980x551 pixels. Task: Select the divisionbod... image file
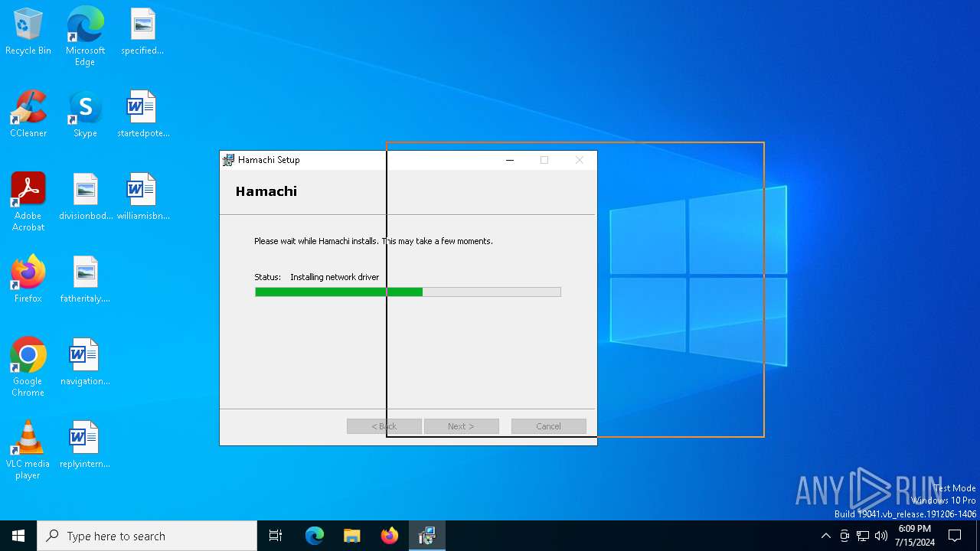[85, 197]
